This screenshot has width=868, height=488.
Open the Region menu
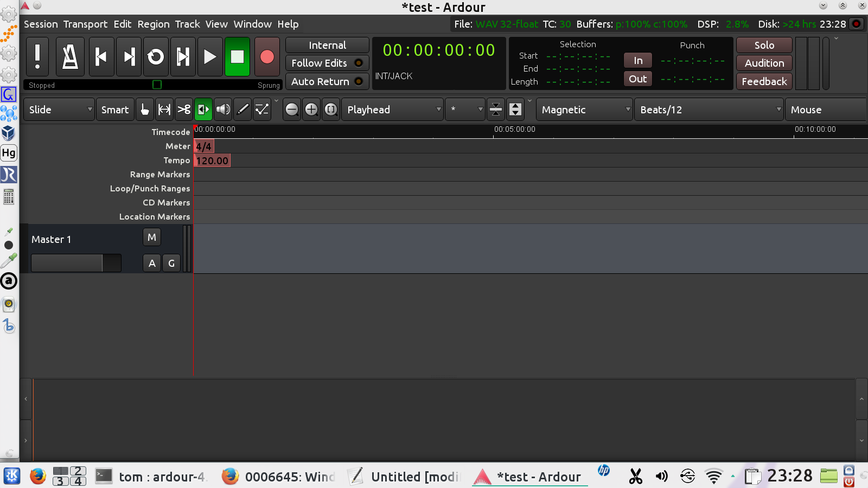coord(154,24)
